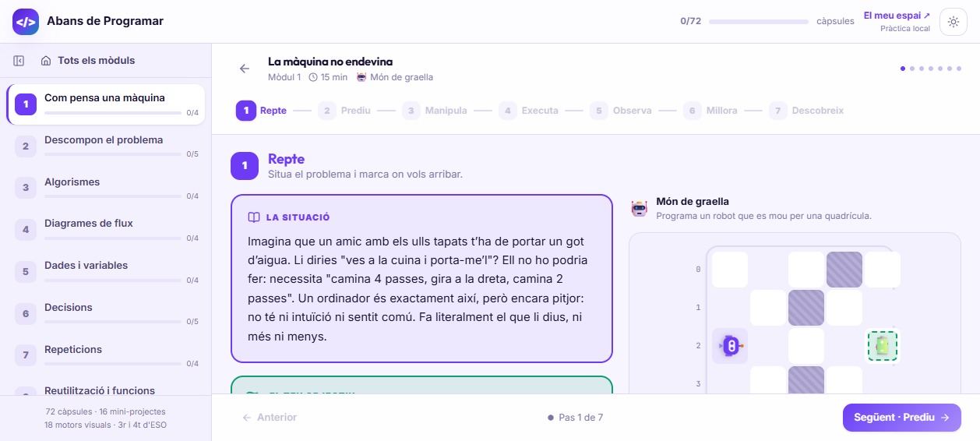This screenshot has width=980, height=441.
Task: Open Tots els mòduls
Action: [x=88, y=61]
